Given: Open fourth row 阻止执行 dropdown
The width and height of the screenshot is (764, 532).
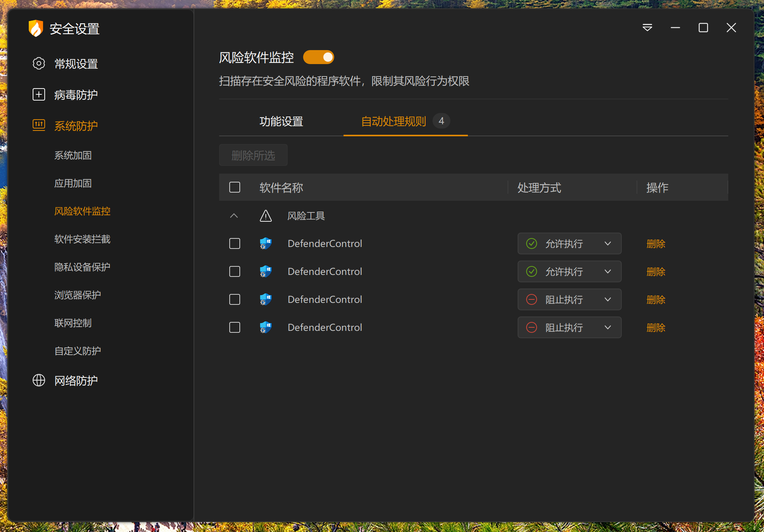Looking at the screenshot, I should pos(569,327).
